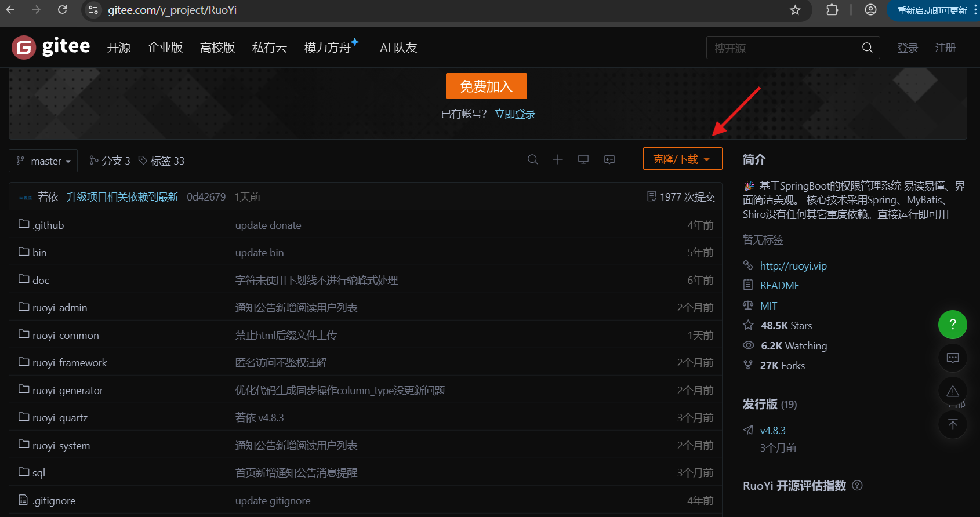Open the floating feedback message icon
Image resolution: width=980 pixels, height=517 pixels.
pyautogui.click(x=953, y=358)
